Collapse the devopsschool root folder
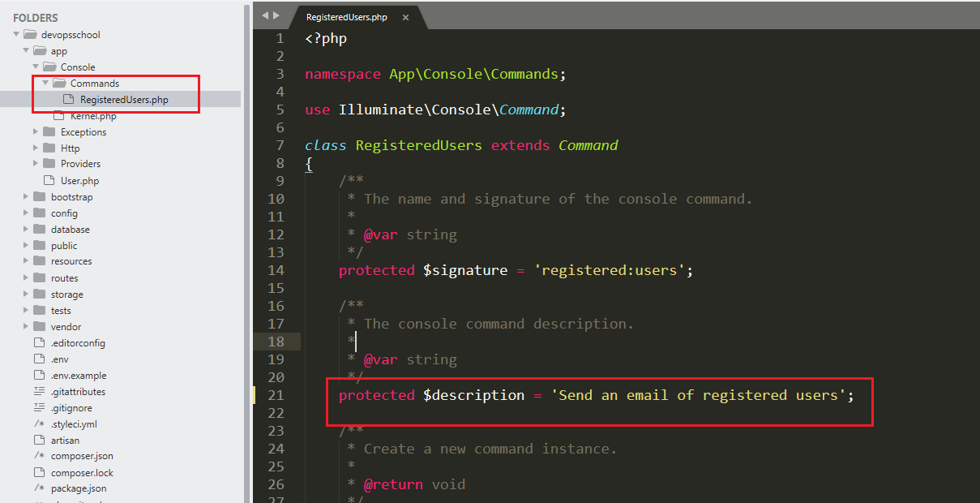Screen dimensions: 980x503 click(x=16, y=35)
